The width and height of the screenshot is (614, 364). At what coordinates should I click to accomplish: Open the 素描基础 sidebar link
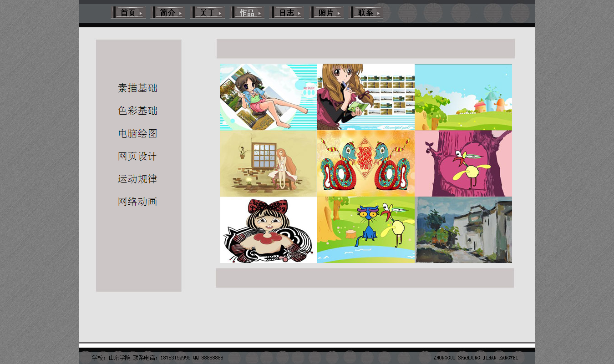click(x=137, y=88)
